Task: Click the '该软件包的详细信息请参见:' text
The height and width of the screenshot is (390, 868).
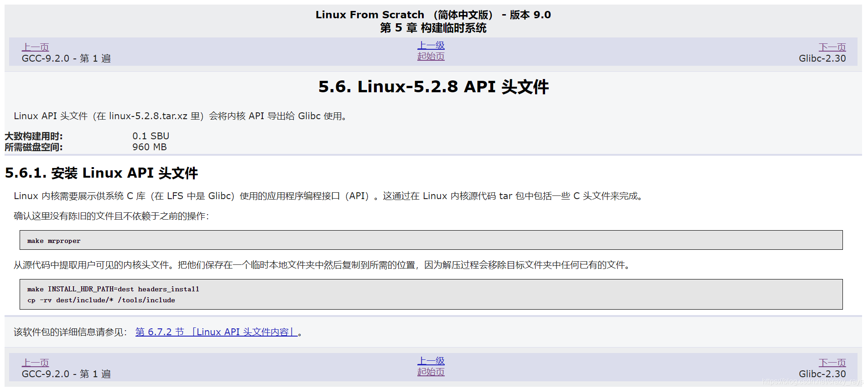Action: 70,332
